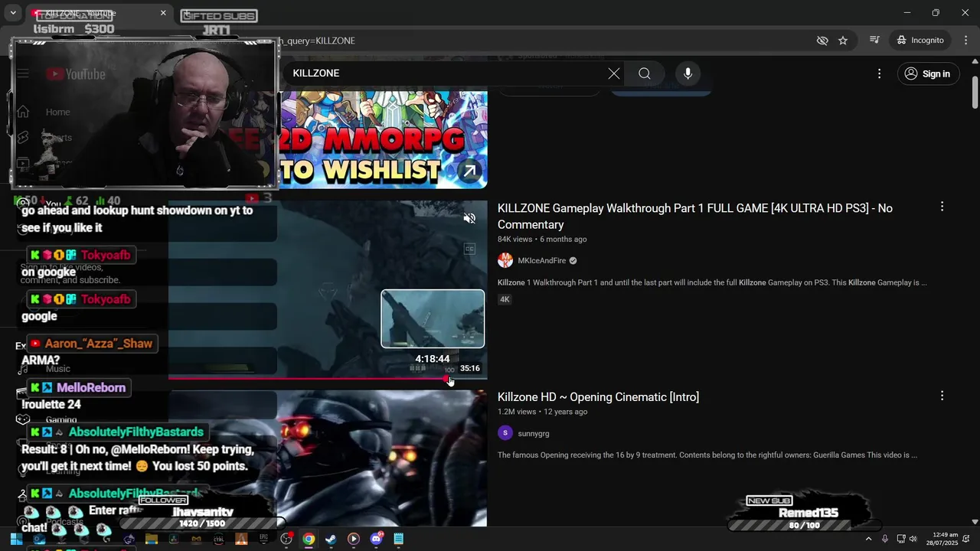Viewport: 980px width, 551px height.
Task: Open the sunnygrg channel link
Action: (533, 434)
